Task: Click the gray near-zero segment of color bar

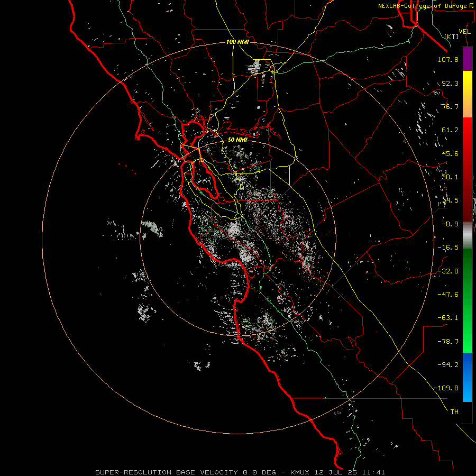Action: click(467, 235)
